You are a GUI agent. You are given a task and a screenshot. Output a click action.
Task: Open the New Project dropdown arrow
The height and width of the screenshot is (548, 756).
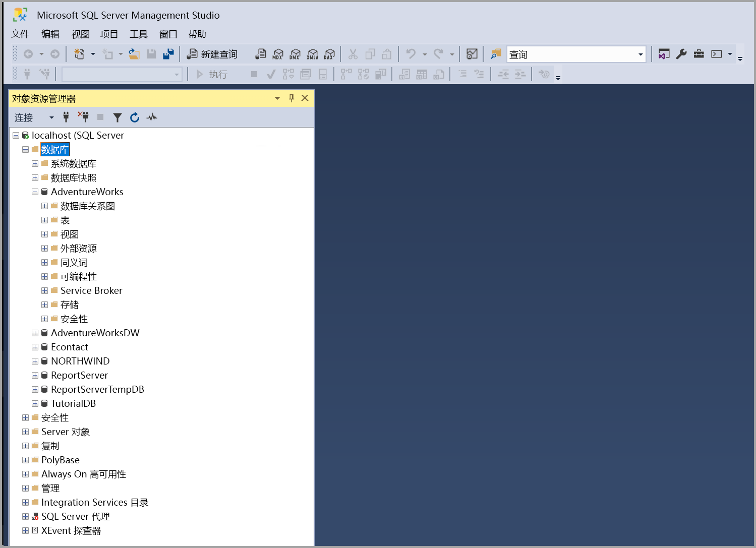93,54
